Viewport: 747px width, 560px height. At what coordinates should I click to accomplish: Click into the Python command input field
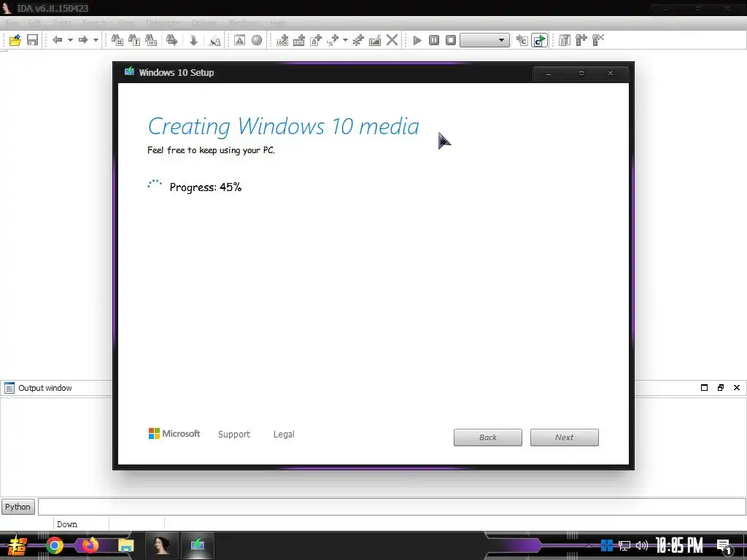tap(392, 507)
